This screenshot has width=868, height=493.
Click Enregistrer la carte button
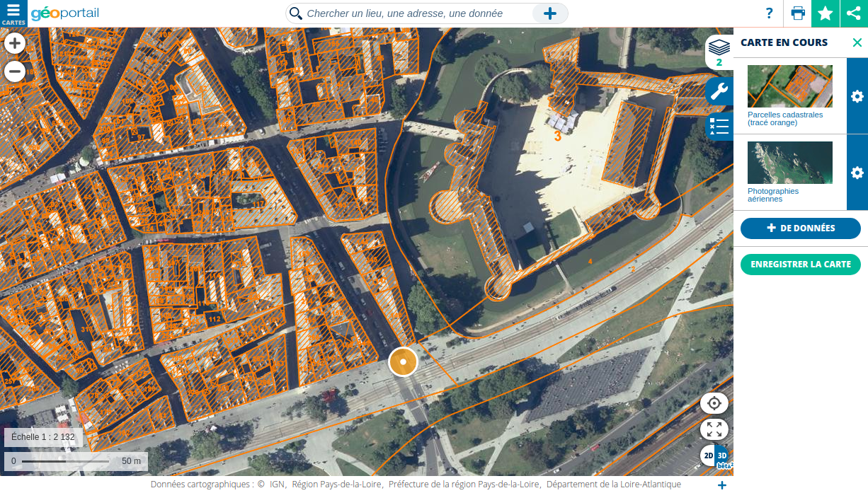pos(800,265)
